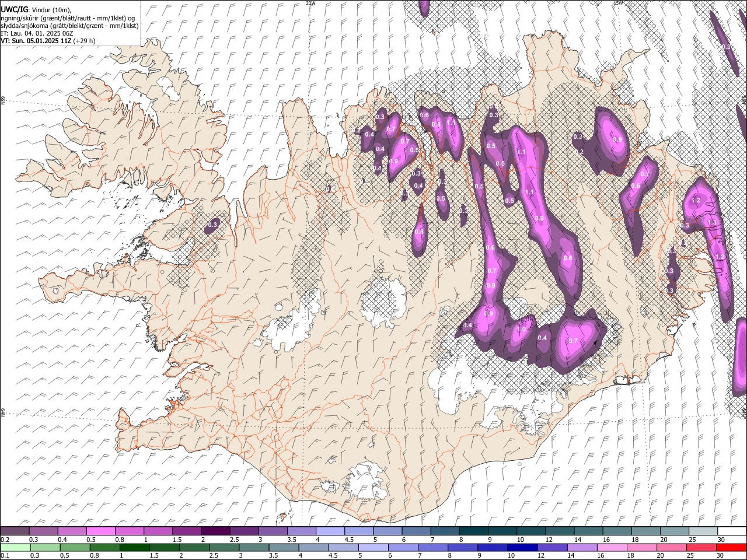Viewport: 747px width, 560px height.
Task: Pick the dark teal 8 swatch in the top scale
Action: coord(474,531)
